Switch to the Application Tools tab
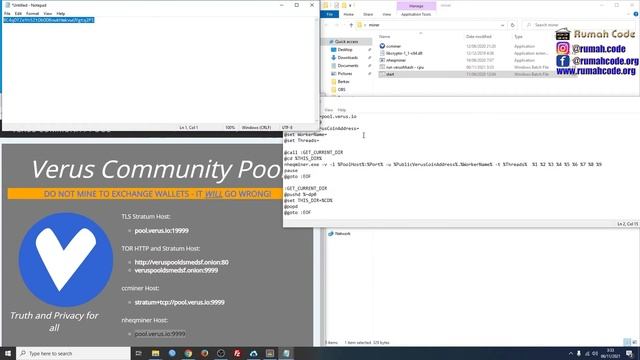 [x=416, y=14]
